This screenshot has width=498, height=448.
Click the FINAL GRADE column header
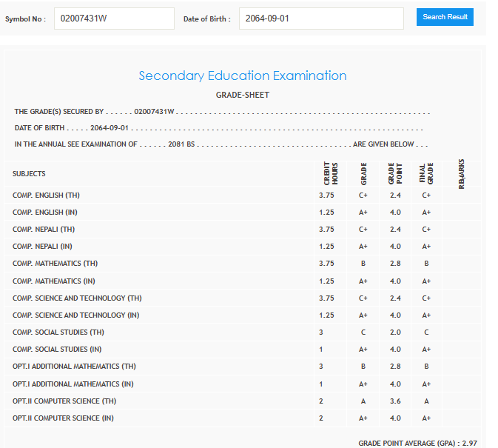coord(425,174)
